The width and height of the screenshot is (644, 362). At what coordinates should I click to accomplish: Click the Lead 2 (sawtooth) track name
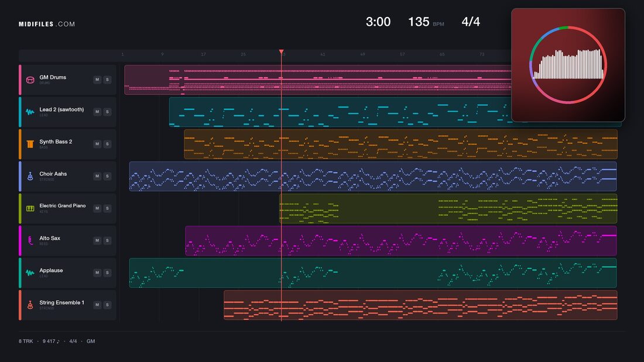(61, 109)
